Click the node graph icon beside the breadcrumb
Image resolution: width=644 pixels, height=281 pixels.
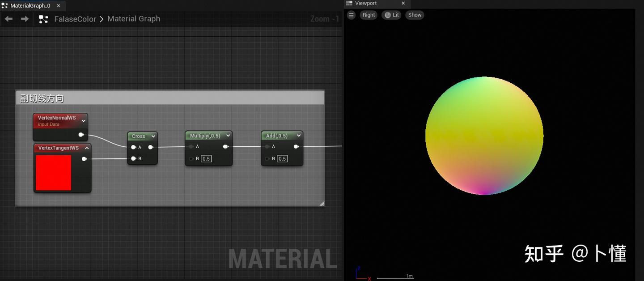pos(43,19)
